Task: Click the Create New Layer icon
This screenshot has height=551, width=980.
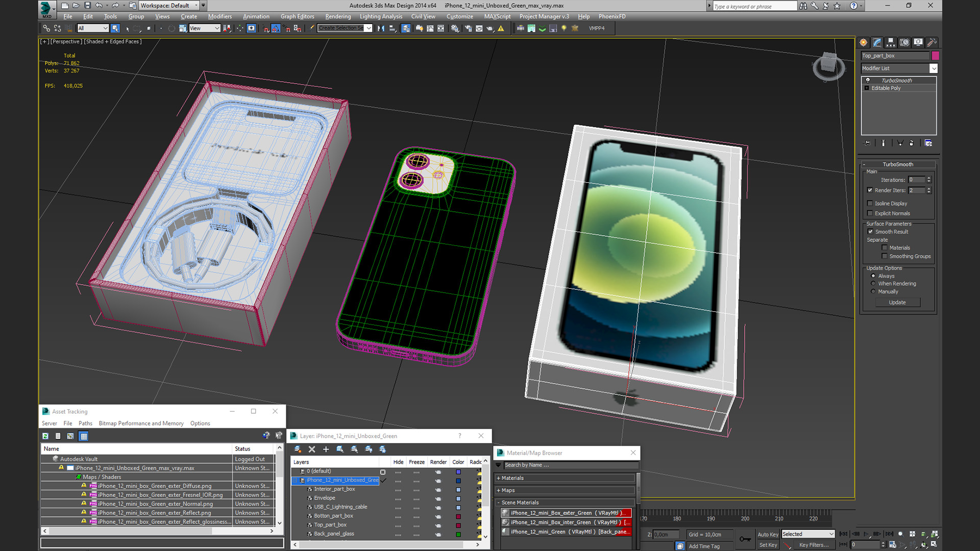Action: 298,449
